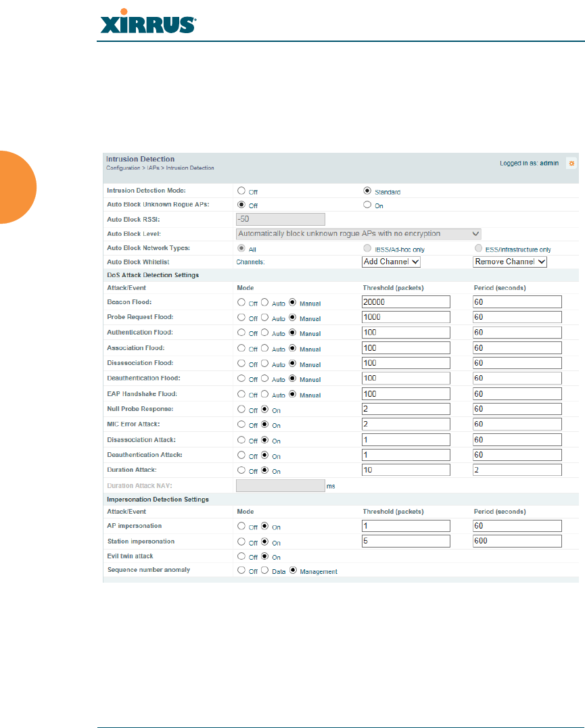Click the Disassociation Flood period field
Screen dimensions: 585x728
(x=517, y=362)
